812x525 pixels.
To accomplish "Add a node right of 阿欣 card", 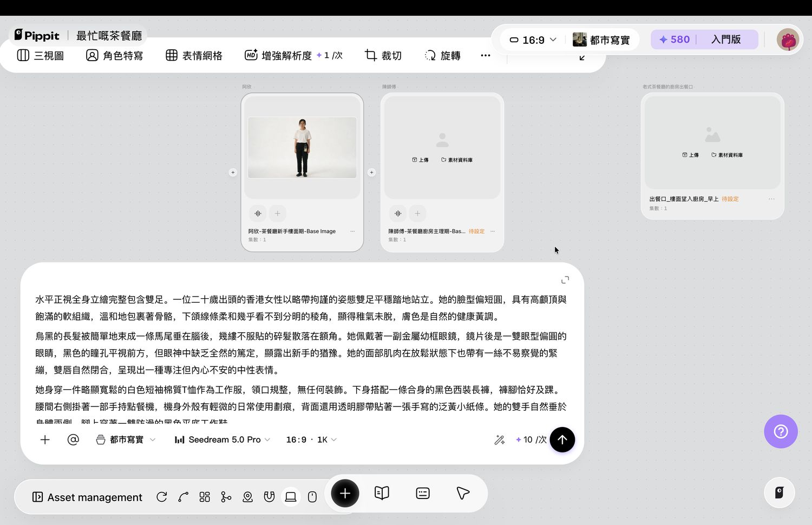I will [x=371, y=173].
